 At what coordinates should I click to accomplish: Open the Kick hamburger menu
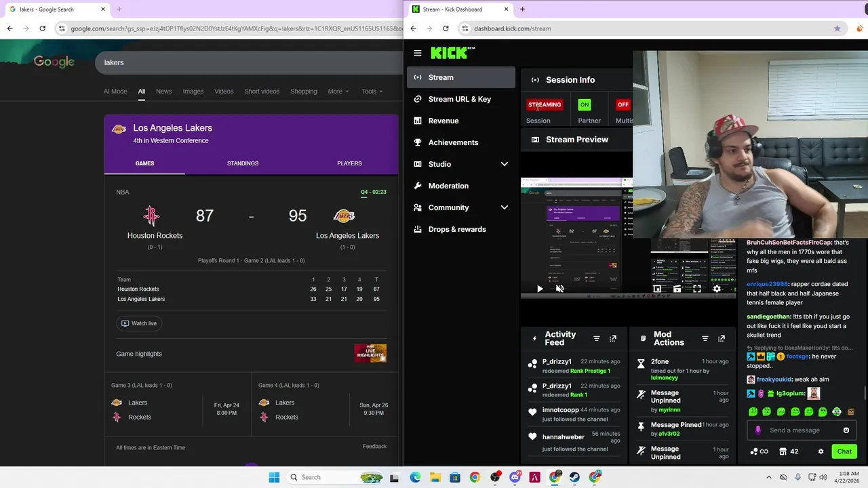418,53
